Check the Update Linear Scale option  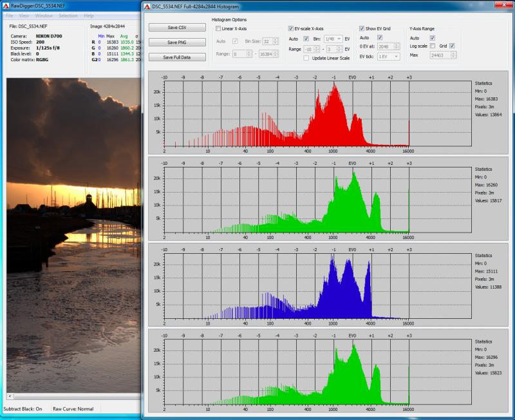[306, 58]
